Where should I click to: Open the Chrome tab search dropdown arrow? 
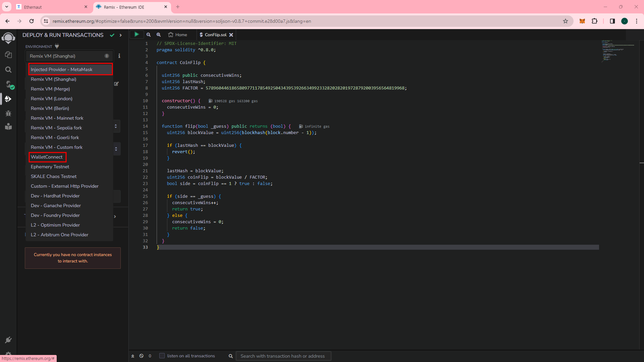(6, 7)
